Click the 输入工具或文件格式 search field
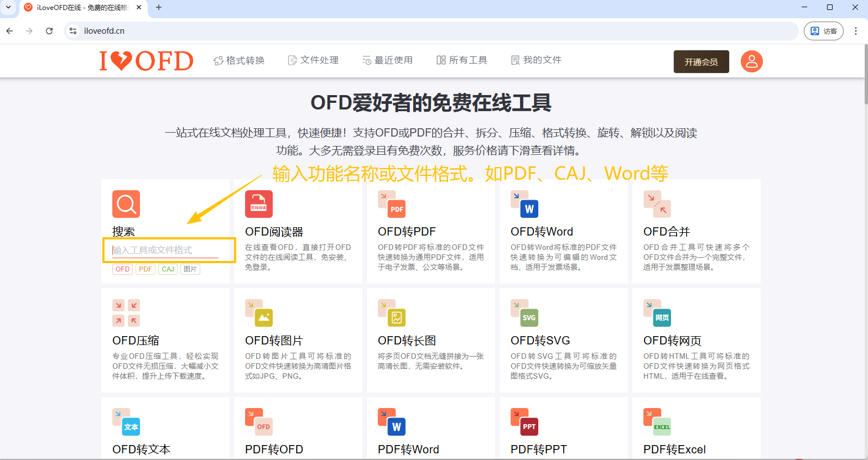The width and height of the screenshot is (868, 460). (x=165, y=250)
